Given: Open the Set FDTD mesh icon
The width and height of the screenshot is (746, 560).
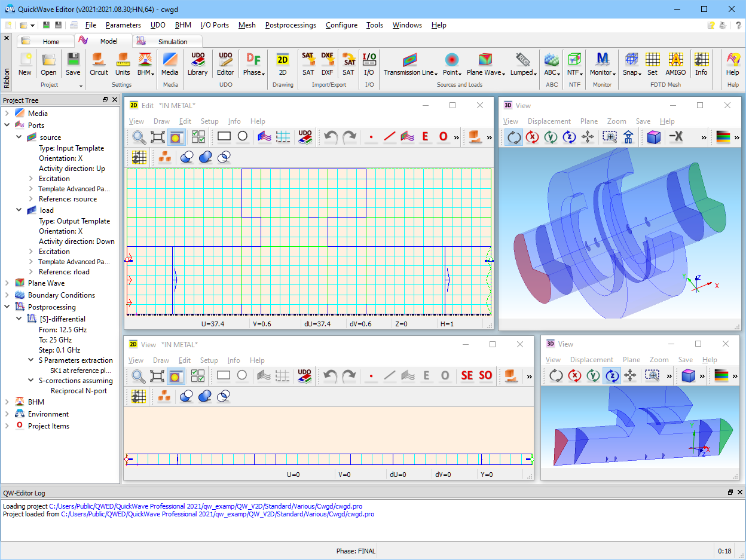Looking at the screenshot, I should pyautogui.click(x=652, y=64).
